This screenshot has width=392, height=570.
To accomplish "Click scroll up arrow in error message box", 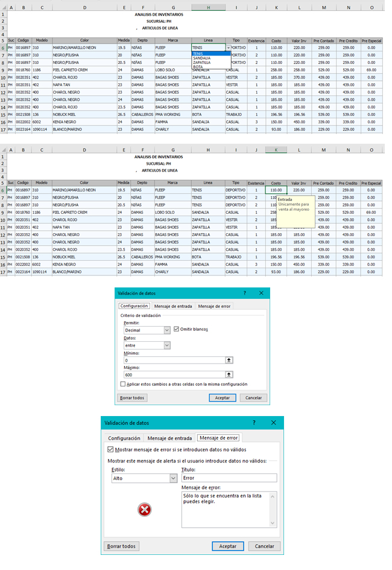I will pos(273,496).
